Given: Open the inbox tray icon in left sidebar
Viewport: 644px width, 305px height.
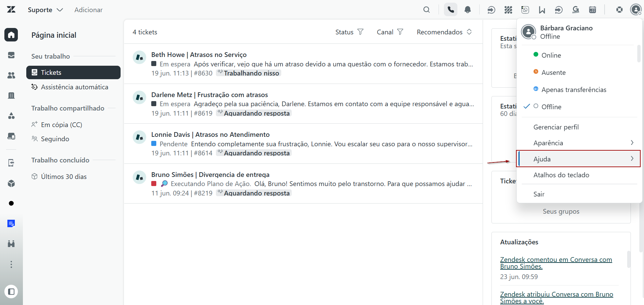Looking at the screenshot, I should tap(11, 55).
